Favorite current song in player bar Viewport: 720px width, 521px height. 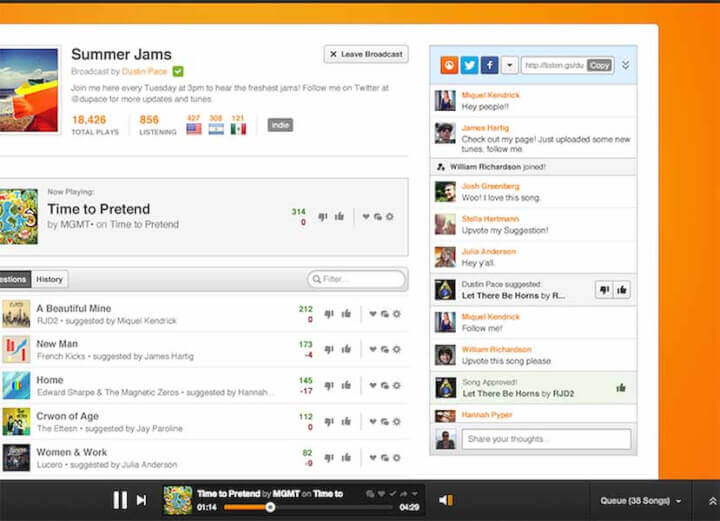click(x=381, y=493)
